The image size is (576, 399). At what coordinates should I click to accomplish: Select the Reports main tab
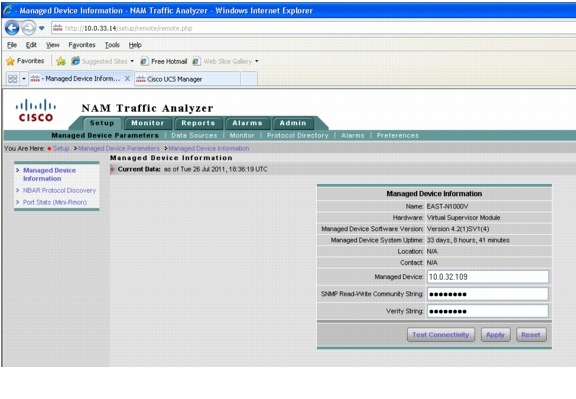(198, 123)
